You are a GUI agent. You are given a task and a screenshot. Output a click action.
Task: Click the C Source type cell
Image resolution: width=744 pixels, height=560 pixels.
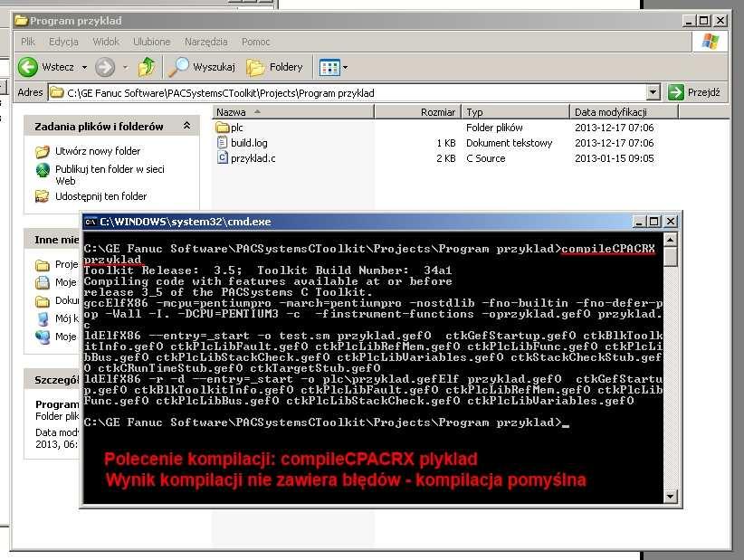tap(485, 158)
